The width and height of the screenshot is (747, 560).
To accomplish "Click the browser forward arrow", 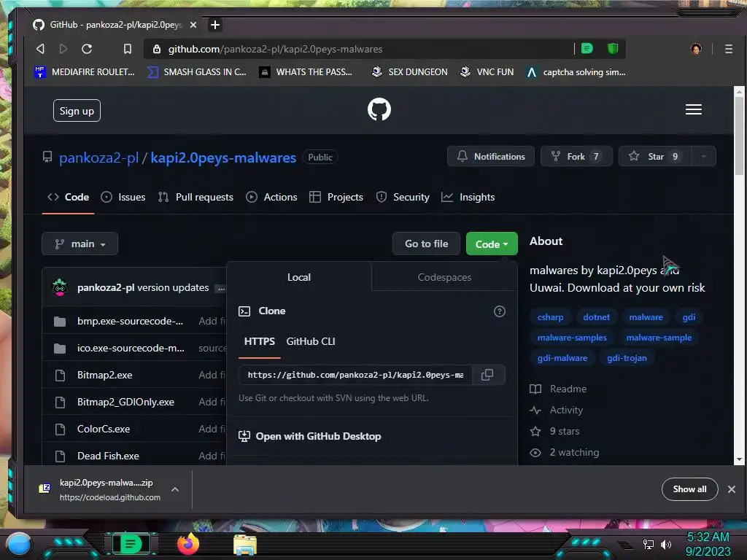I will 63,49.
